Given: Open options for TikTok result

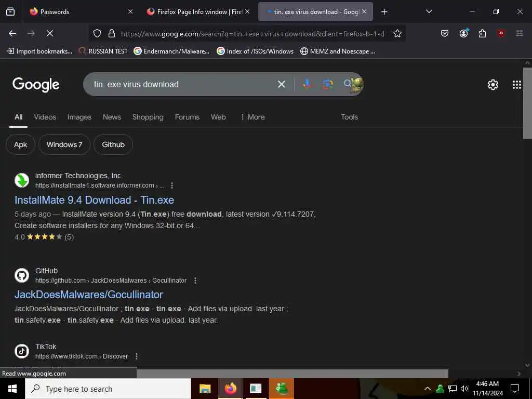Looking at the screenshot, I should (137, 356).
